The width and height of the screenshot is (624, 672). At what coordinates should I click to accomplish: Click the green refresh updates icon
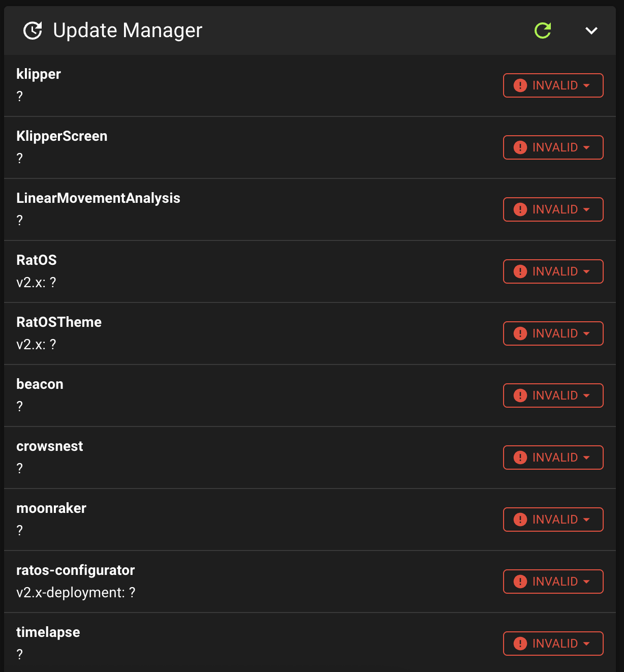click(543, 30)
